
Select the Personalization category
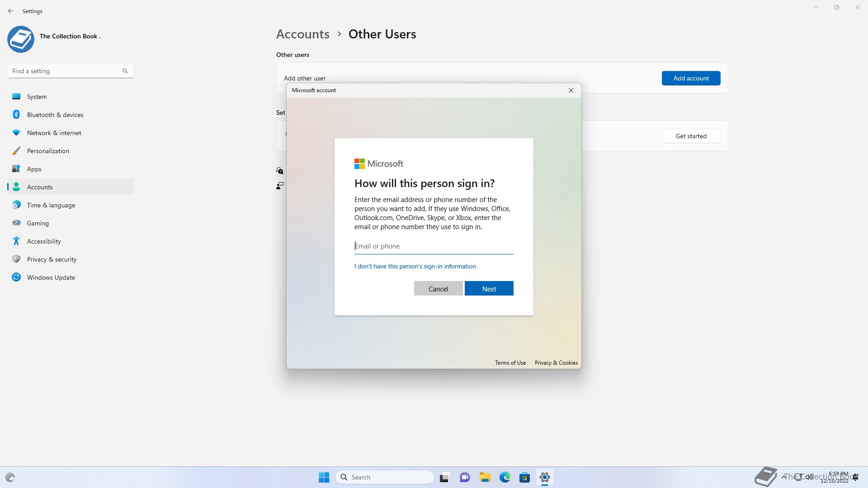pyautogui.click(x=71, y=151)
